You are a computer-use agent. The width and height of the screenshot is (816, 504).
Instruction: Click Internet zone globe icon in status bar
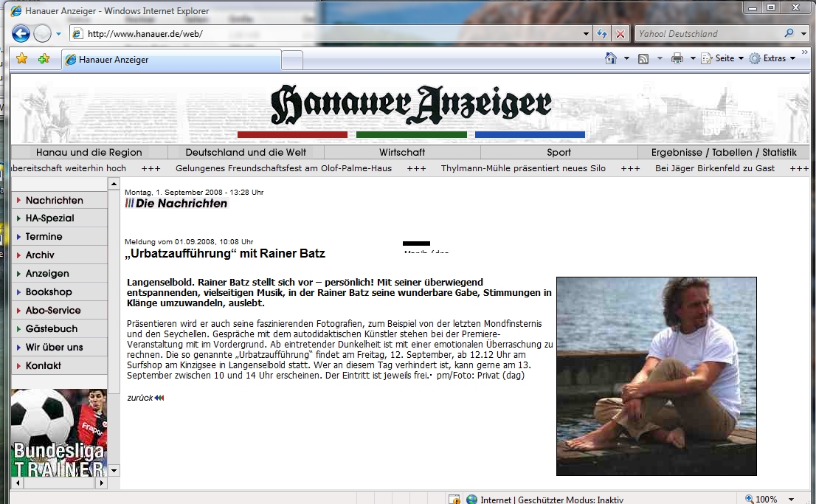click(x=472, y=500)
